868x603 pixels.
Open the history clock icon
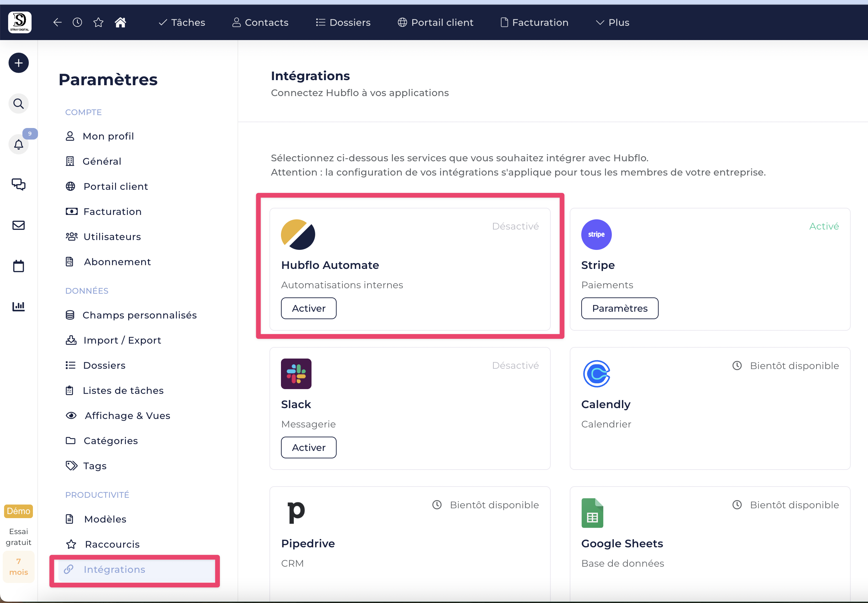77,22
